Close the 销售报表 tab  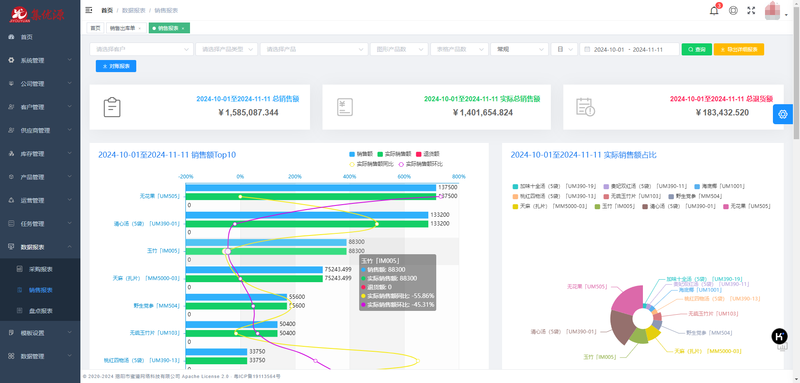pos(183,28)
